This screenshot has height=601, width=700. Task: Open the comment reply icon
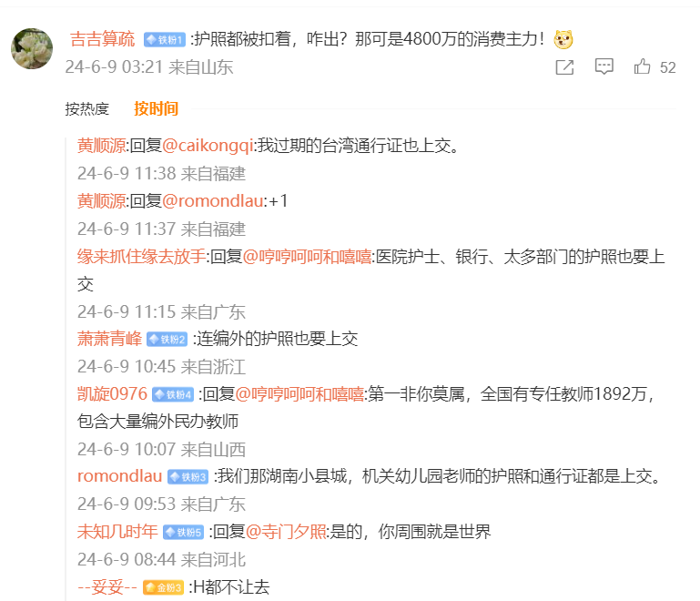pyautogui.click(x=604, y=66)
